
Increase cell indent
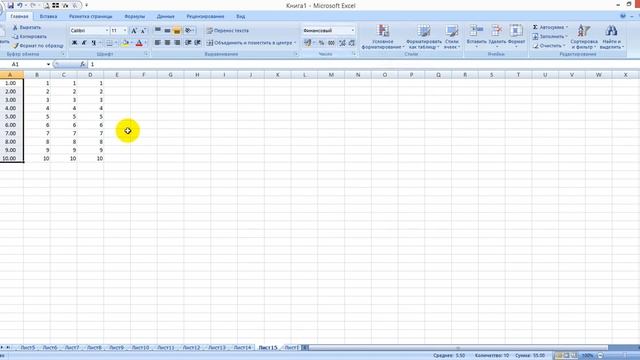pyautogui.click(x=198, y=43)
